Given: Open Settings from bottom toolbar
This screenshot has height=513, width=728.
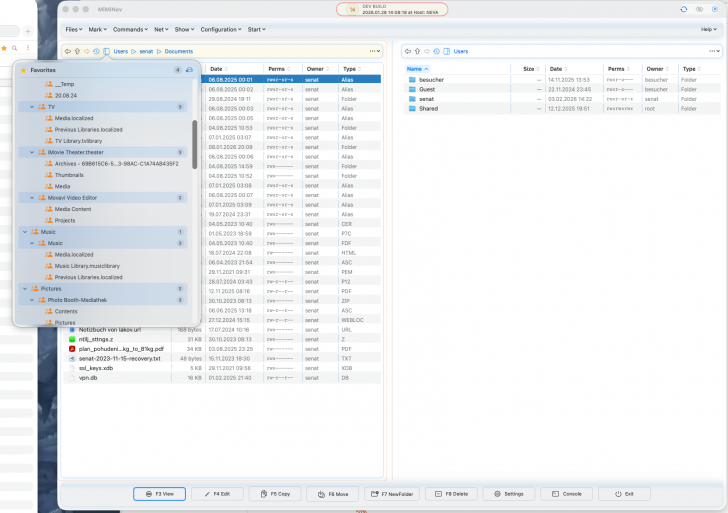Looking at the screenshot, I should 509,494.
